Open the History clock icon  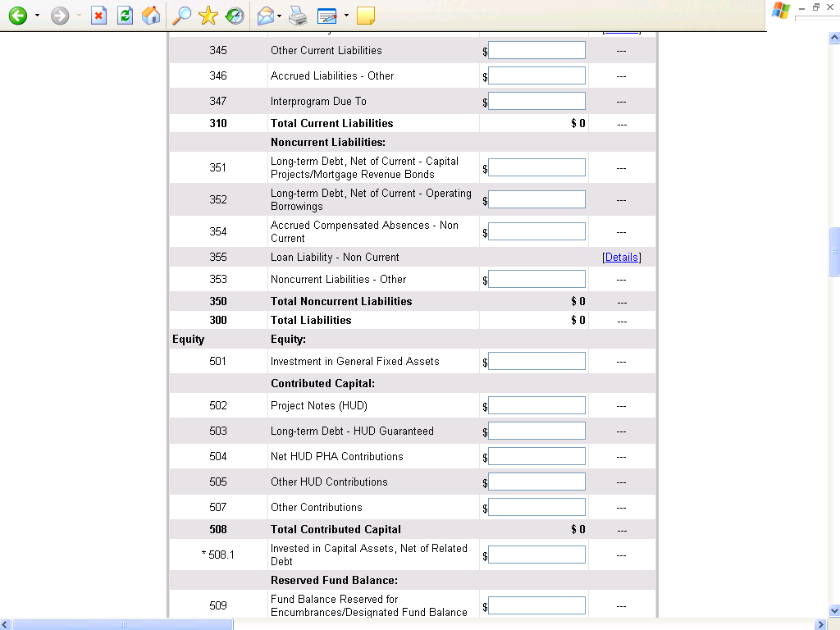point(235,16)
